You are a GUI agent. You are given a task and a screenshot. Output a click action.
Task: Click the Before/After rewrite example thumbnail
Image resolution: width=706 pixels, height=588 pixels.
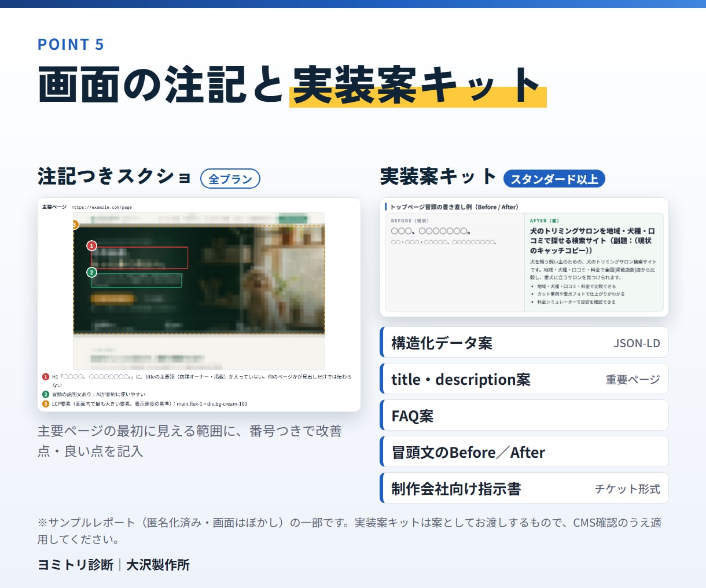[x=524, y=258]
